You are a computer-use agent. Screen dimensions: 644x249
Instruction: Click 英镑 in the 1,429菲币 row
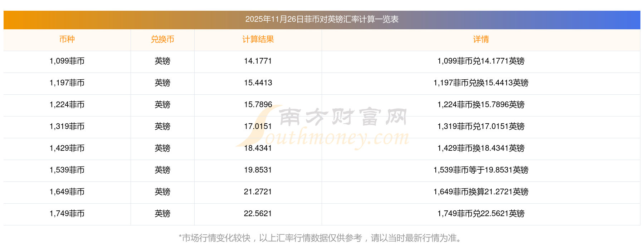pos(162,148)
